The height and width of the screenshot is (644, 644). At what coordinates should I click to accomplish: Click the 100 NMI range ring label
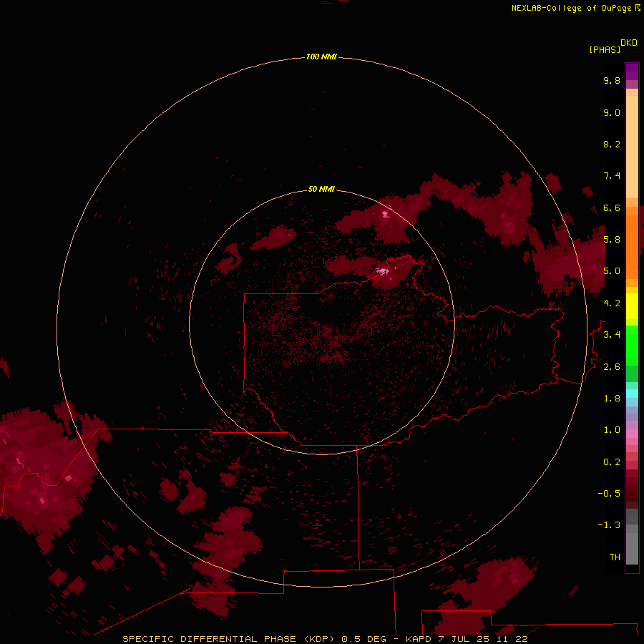(321, 57)
